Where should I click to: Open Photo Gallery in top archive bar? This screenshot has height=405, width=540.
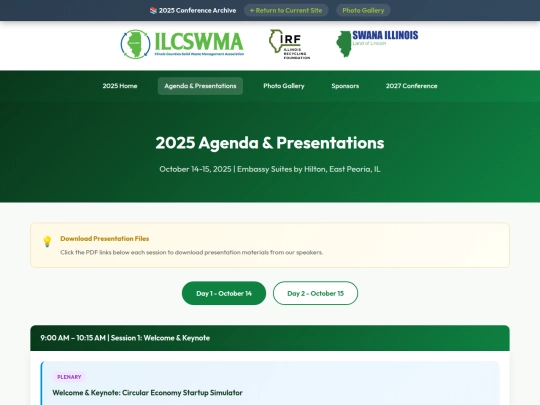[363, 10]
